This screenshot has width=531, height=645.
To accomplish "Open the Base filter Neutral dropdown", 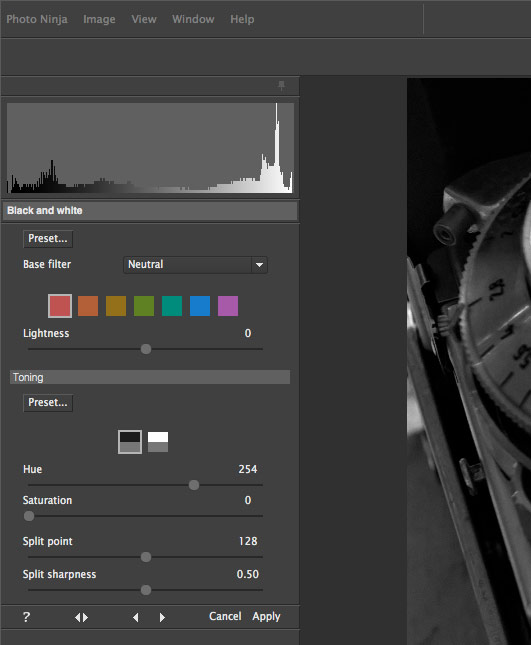I will pos(195,264).
